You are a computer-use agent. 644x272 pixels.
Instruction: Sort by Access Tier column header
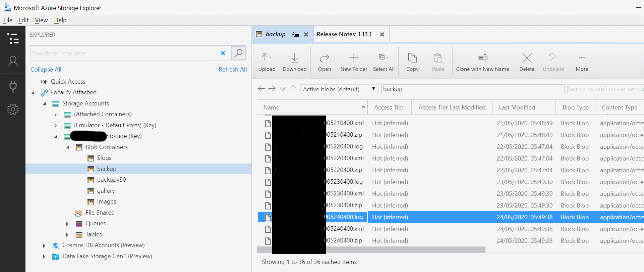tap(390, 107)
